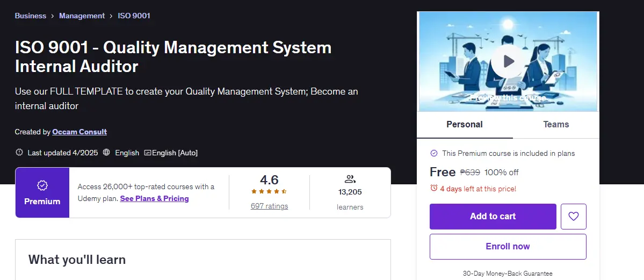Click the closed captions icon
644x280 pixels.
148,153
